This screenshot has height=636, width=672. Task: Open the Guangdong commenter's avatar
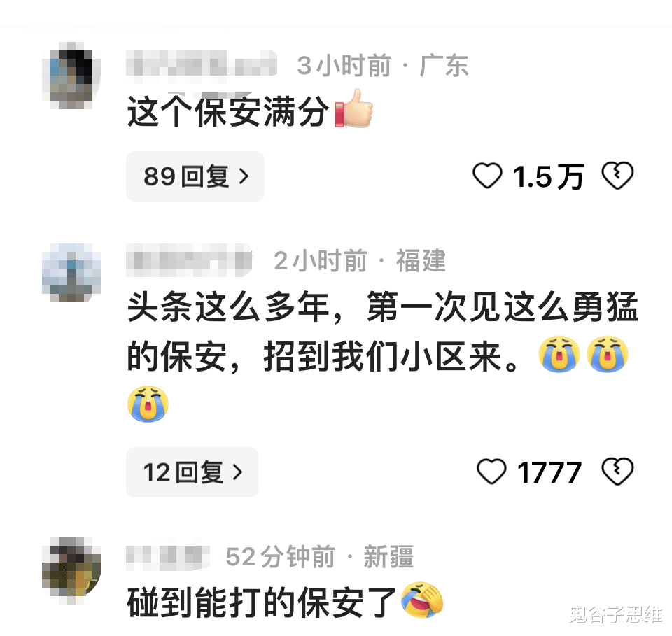click(x=71, y=76)
